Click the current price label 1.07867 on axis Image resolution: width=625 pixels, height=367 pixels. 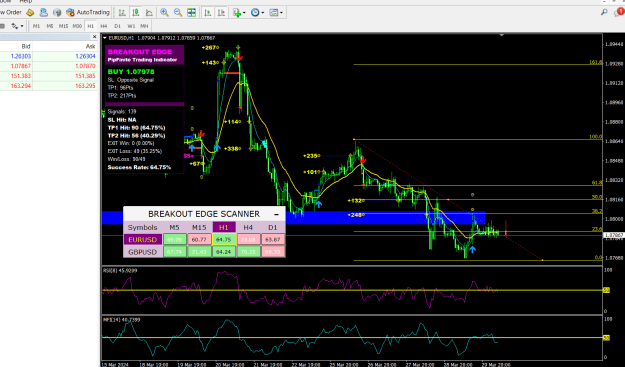pyautogui.click(x=613, y=236)
